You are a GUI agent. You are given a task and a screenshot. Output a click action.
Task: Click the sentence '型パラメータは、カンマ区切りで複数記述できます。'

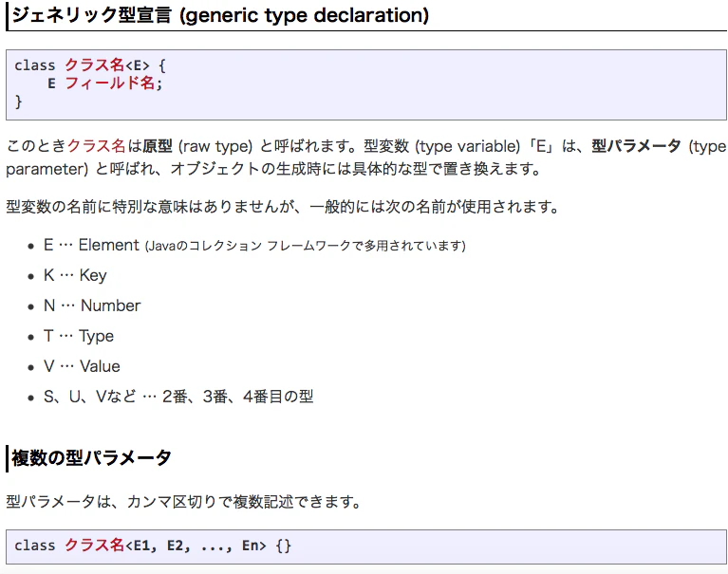tap(184, 502)
